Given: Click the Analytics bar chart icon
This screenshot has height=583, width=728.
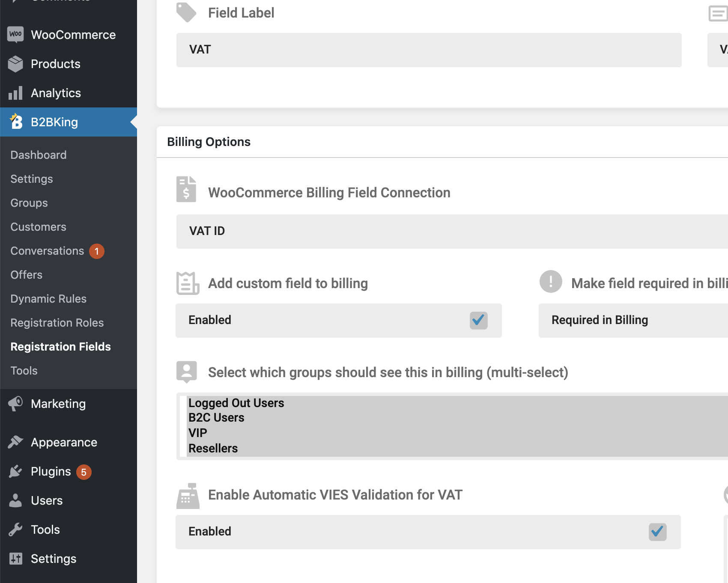Looking at the screenshot, I should [x=15, y=93].
